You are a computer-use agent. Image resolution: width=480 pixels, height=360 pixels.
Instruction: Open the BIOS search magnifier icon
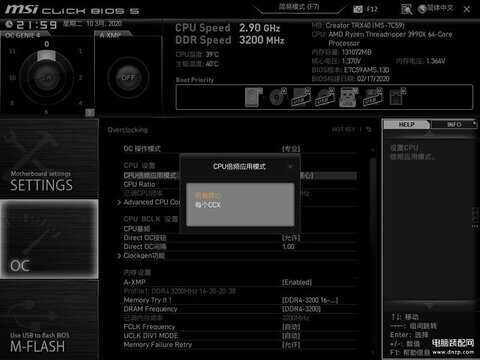click(406, 9)
